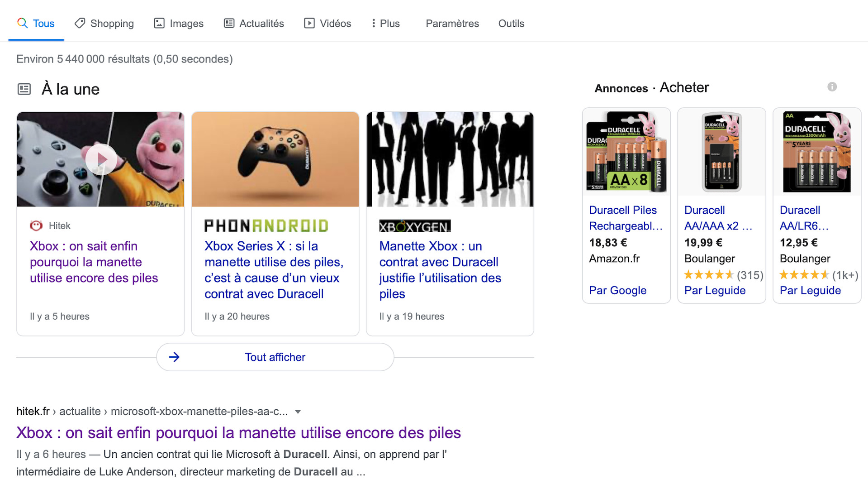Open Duracell charger product image
The height and width of the screenshot is (489, 868).
tap(721, 152)
